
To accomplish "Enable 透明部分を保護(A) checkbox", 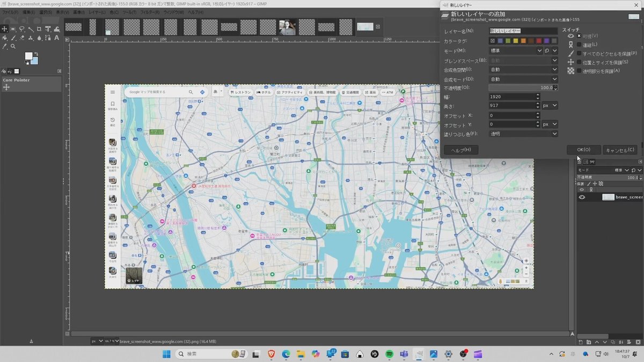I will tap(579, 71).
